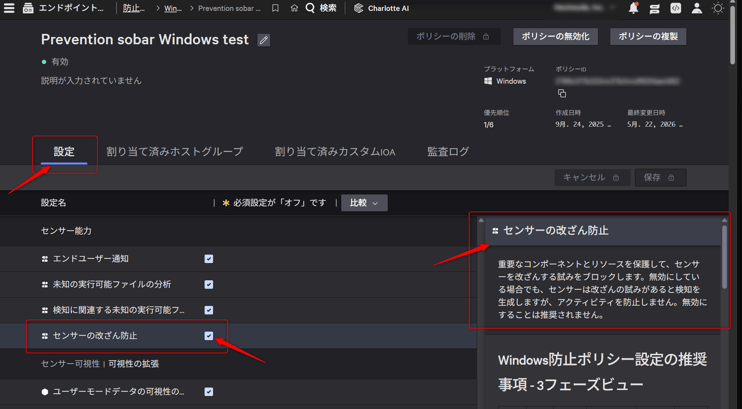Click the 防止... breadcrumb link
Screen dimensions: 742x409
[134, 8]
